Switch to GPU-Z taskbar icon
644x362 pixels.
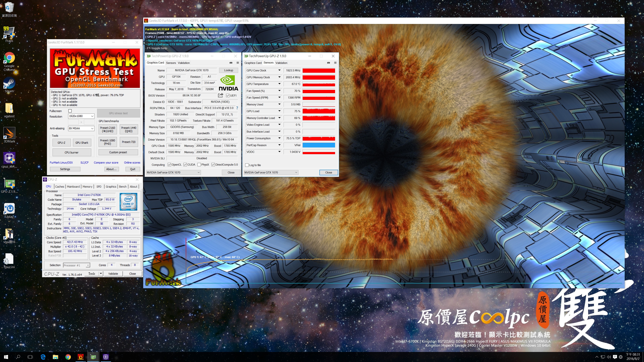point(93,357)
